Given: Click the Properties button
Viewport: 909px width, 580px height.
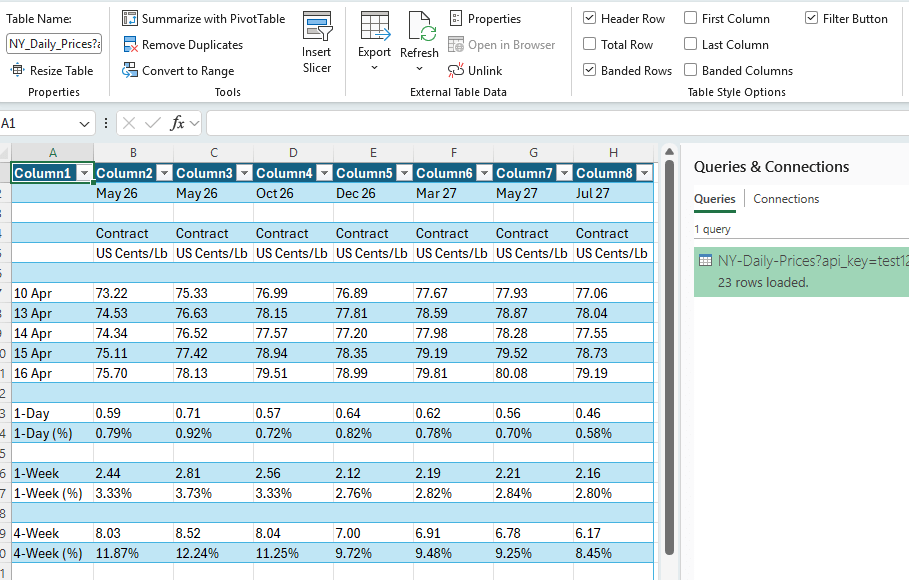Looking at the screenshot, I should point(487,18).
